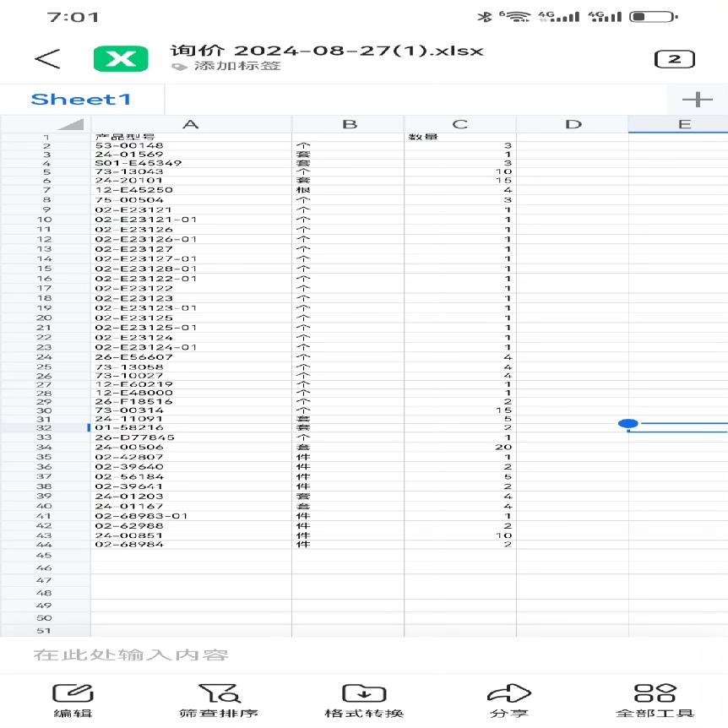Select cell 24-00851
Viewport: 728px width, 728px height.
[x=191, y=535]
